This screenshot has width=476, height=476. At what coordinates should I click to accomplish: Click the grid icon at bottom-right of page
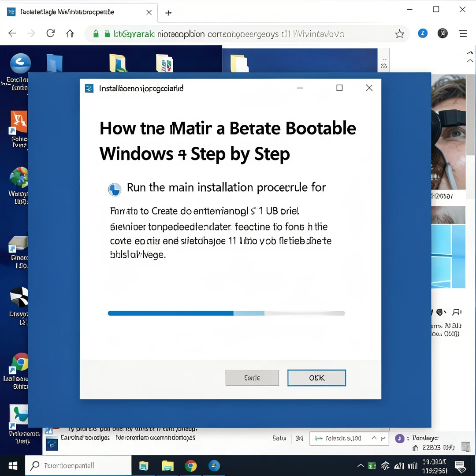[466, 446]
